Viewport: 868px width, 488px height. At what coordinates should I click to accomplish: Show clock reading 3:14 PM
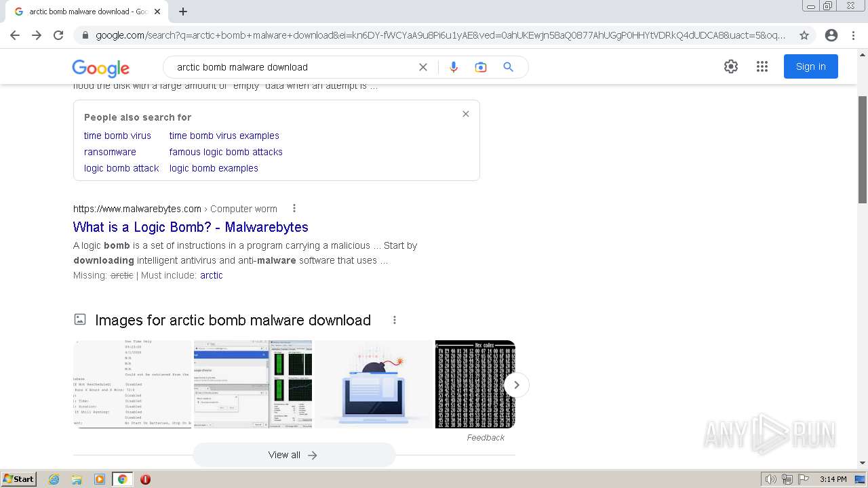click(833, 479)
